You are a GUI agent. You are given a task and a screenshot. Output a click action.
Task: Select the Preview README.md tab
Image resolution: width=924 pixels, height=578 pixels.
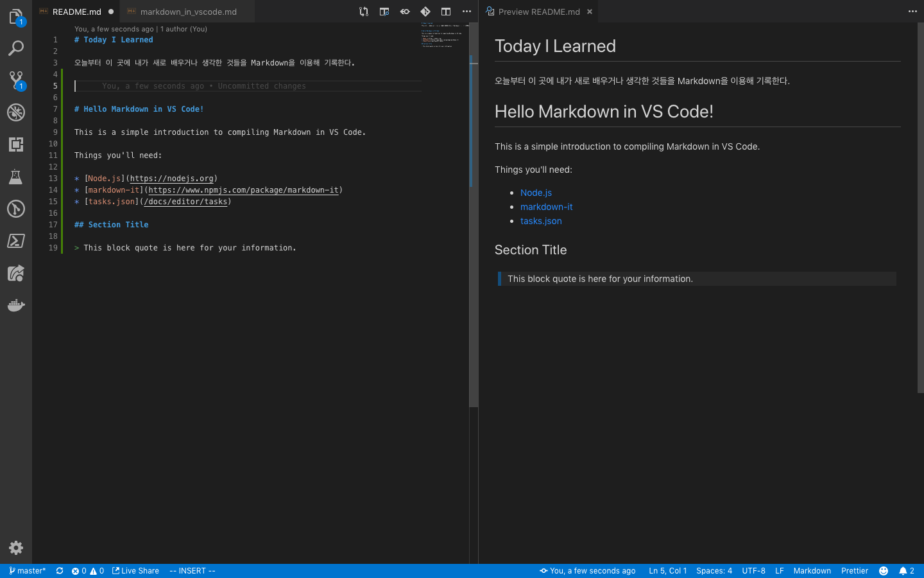coord(539,12)
